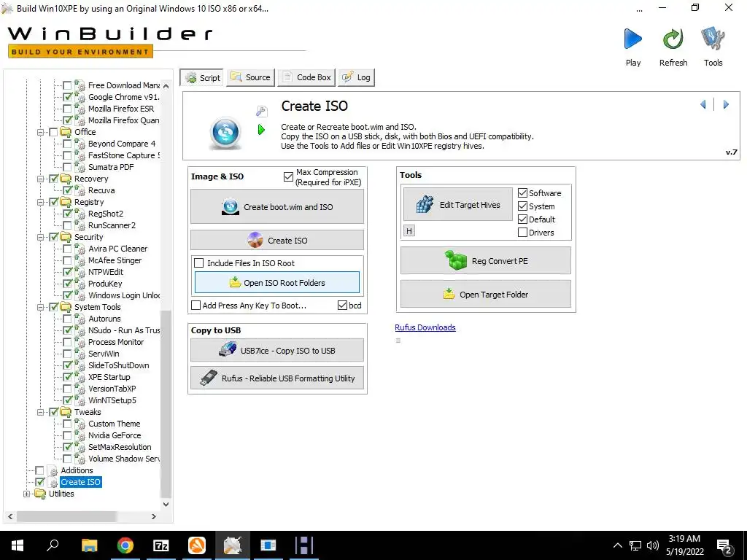The width and height of the screenshot is (747, 560).
Task: Select the NTPWEdit tree item
Action: (106, 272)
